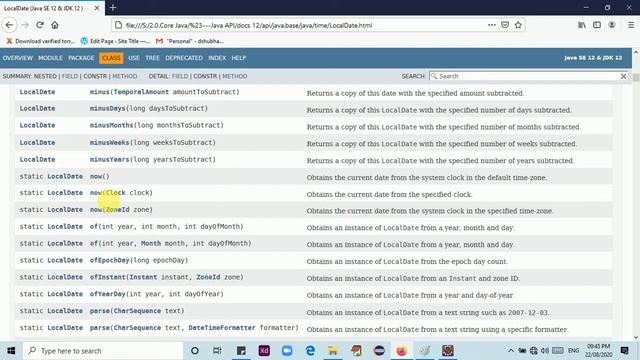This screenshot has height=360, width=640.
Task: Open the page actions three-dot menu
Action: [492, 25]
